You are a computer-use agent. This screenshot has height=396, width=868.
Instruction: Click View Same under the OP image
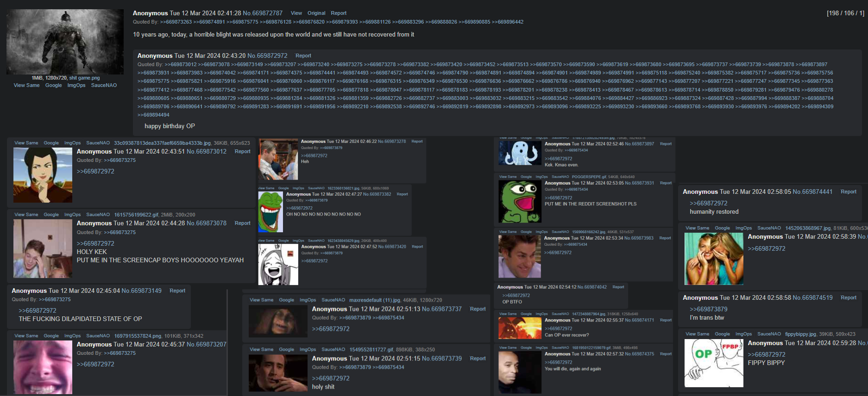coord(27,85)
